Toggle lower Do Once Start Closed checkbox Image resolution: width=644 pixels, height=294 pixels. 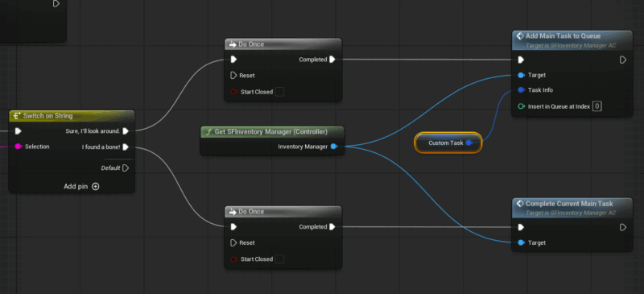pos(279,259)
